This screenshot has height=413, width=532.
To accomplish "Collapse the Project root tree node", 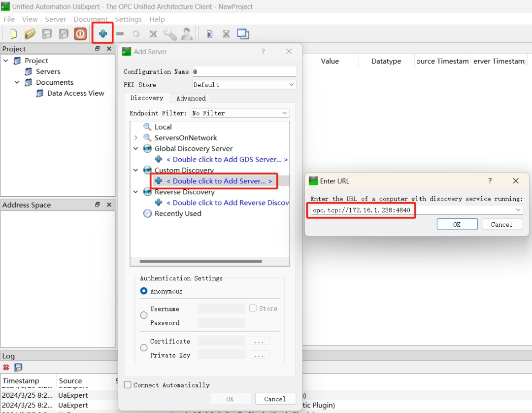I will point(6,61).
